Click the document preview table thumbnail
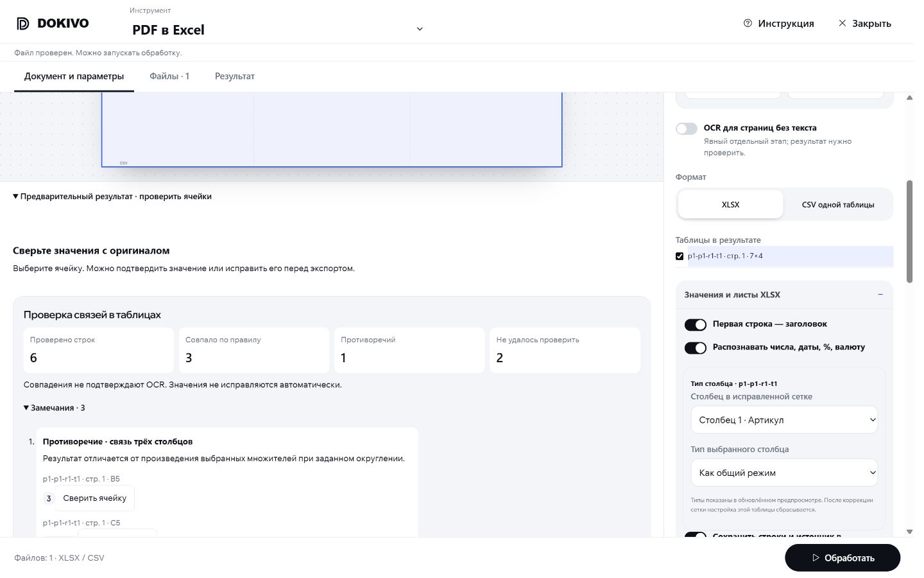Image resolution: width=924 pixels, height=578 pixels. tap(332, 130)
